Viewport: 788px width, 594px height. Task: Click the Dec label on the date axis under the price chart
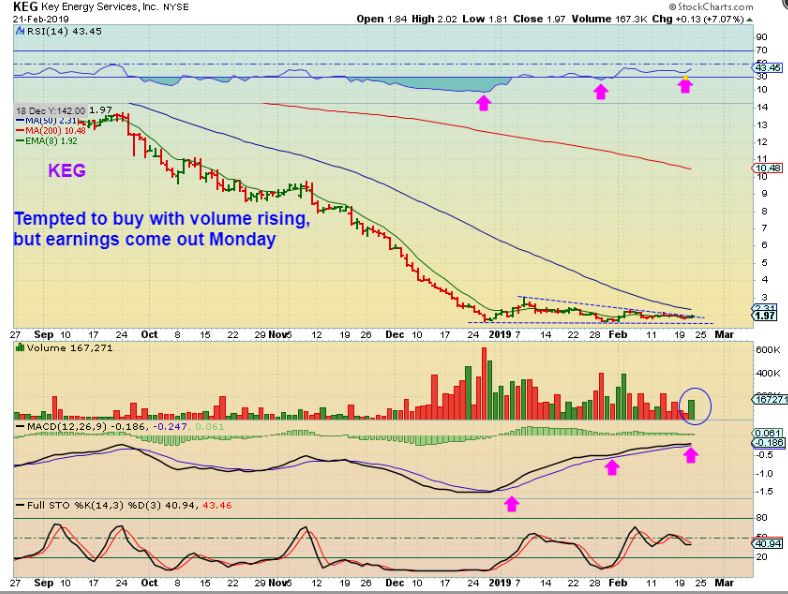point(395,335)
